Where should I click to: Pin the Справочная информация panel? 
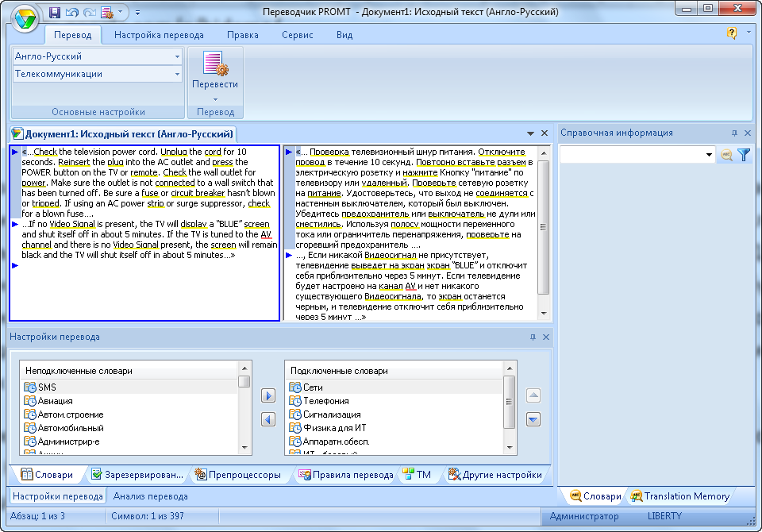(734, 133)
